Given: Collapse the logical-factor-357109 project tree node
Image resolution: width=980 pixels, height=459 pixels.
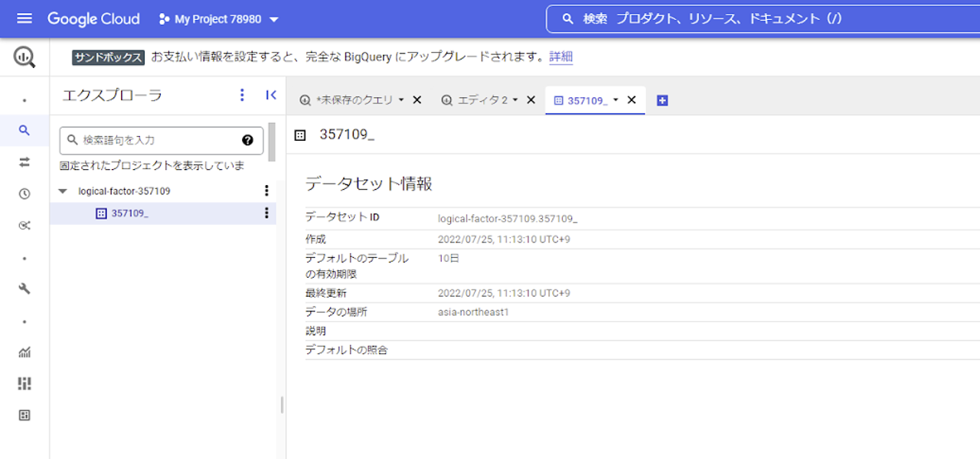Looking at the screenshot, I should (x=63, y=190).
